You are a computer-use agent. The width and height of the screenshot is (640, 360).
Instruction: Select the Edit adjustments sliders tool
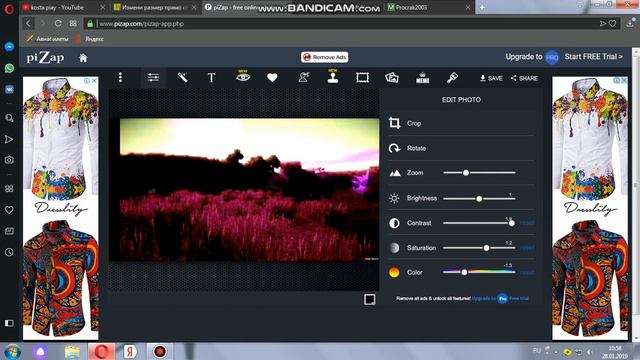pos(153,78)
